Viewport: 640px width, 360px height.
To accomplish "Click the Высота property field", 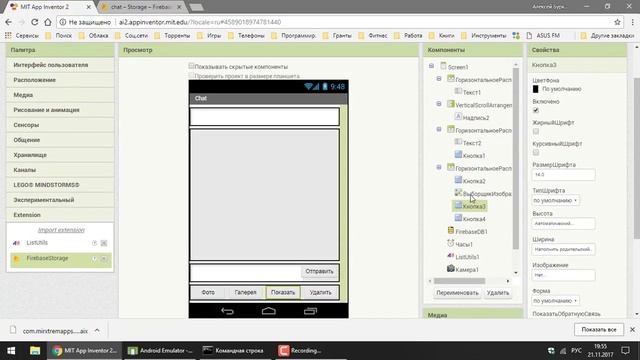I will pyautogui.click(x=563, y=224).
